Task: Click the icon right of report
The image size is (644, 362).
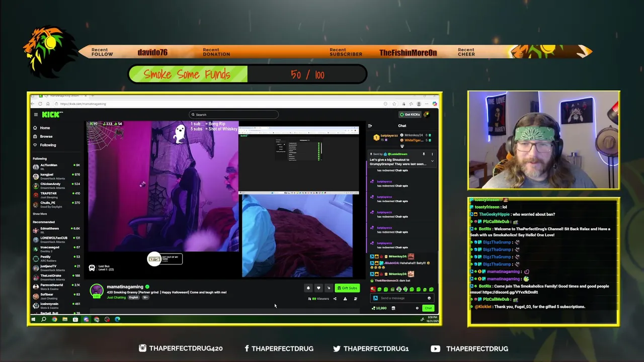Action: click(x=356, y=299)
